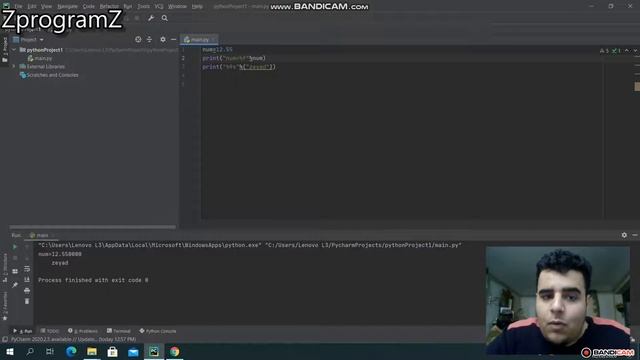Screen dimensions: 640x360
Task: Open the Structure sidebar tab
Action: [x=5, y=267]
